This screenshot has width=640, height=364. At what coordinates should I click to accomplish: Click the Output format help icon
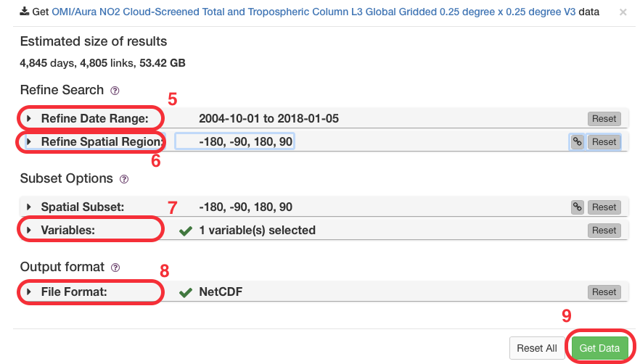(x=115, y=268)
